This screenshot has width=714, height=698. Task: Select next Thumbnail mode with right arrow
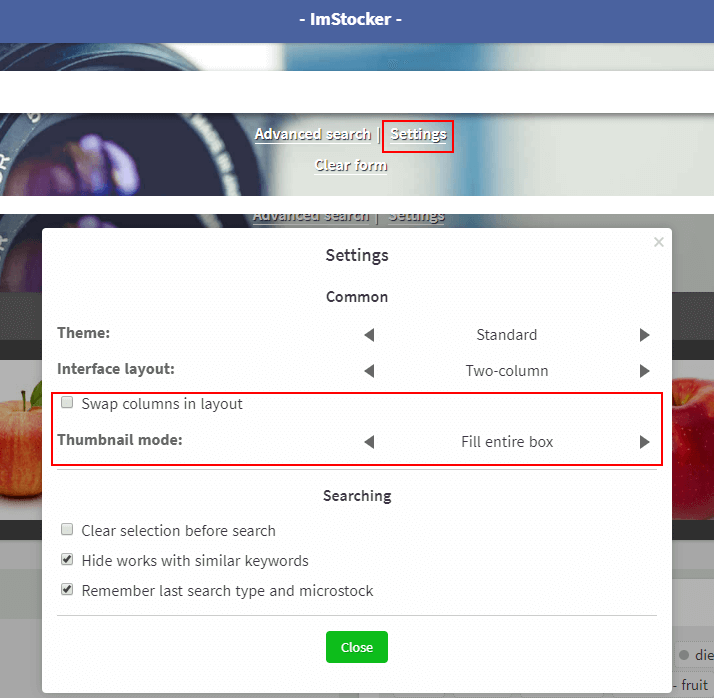(x=644, y=442)
